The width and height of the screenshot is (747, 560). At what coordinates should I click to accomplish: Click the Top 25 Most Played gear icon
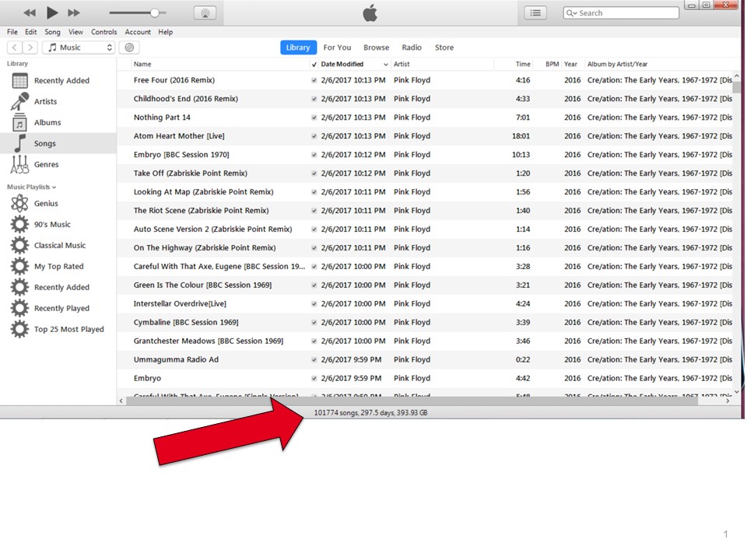(x=19, y=329)
